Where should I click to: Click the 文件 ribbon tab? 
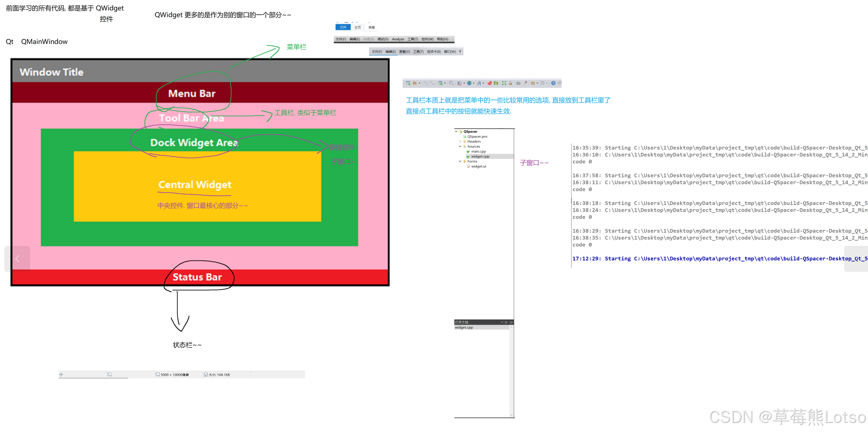click(343, 27)
